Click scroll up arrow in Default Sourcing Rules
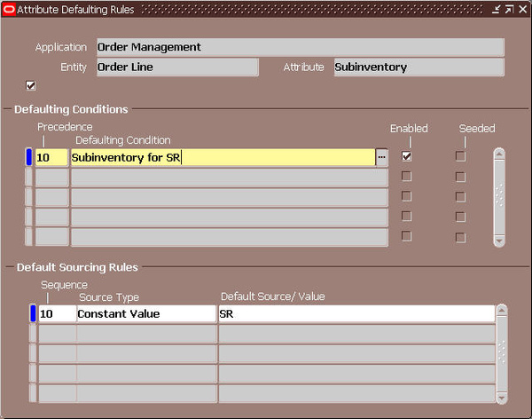Viewport: 532px width, 419px height. [502, 311]
